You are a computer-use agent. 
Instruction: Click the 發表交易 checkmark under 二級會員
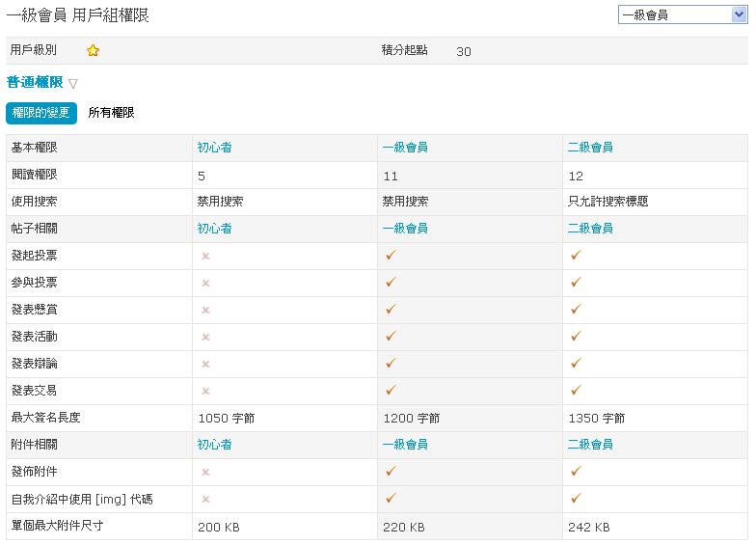point(576,391)
